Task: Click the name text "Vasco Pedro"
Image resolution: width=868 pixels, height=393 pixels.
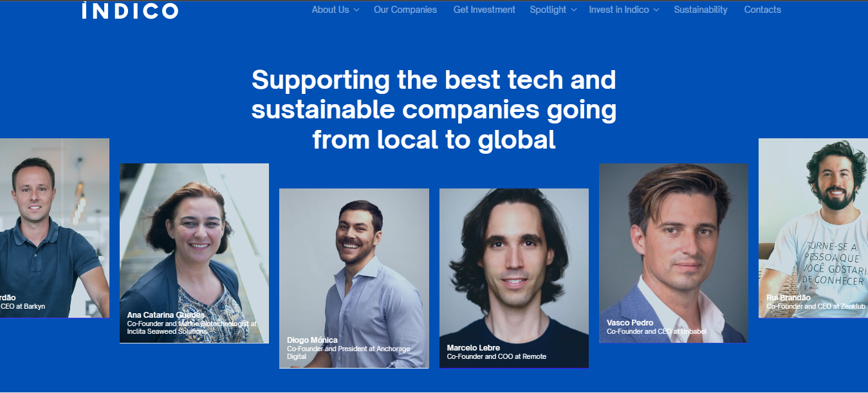Action: point(630,323)
